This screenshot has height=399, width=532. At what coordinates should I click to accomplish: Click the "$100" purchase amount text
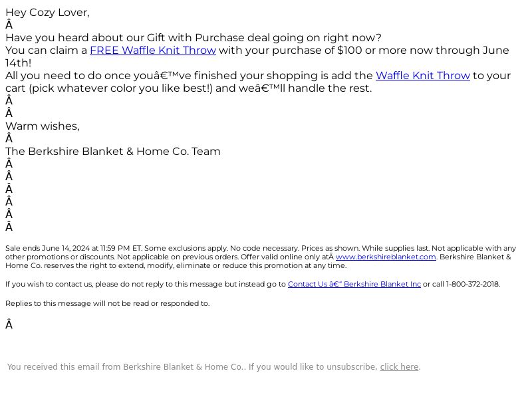(x=350, y=51)
